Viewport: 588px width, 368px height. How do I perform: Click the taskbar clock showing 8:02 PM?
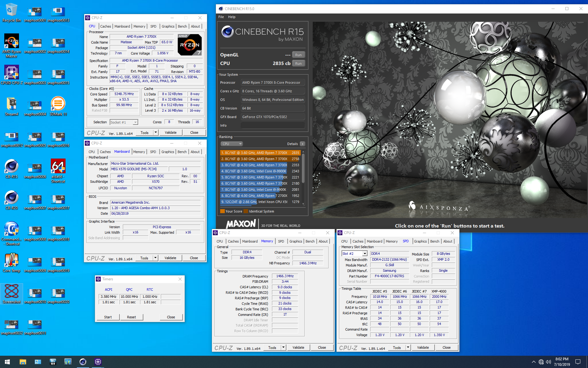pos(562,362)
